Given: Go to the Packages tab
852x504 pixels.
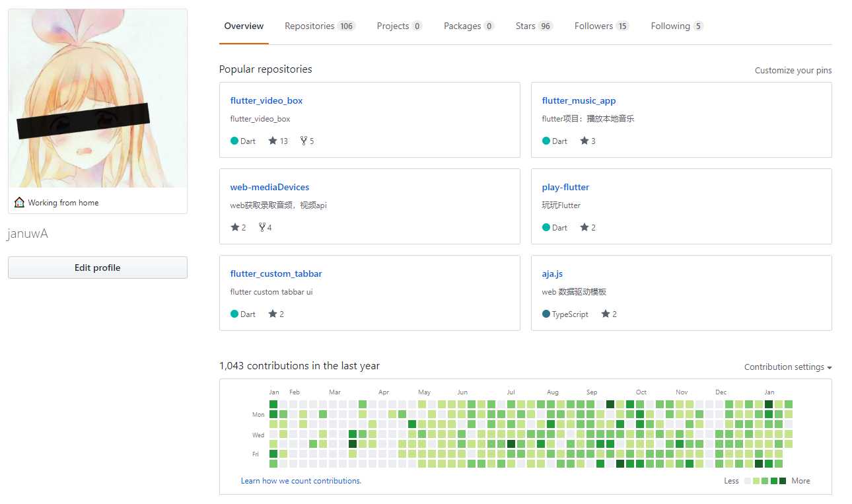Looking at the screenshot, I should (469, 26).
